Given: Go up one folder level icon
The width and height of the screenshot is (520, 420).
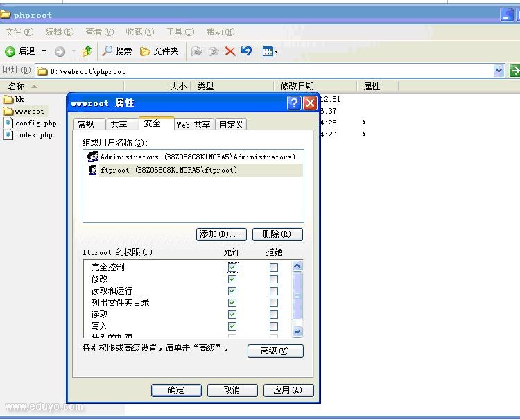Looking at the screenshot, I should click(87, 51).
